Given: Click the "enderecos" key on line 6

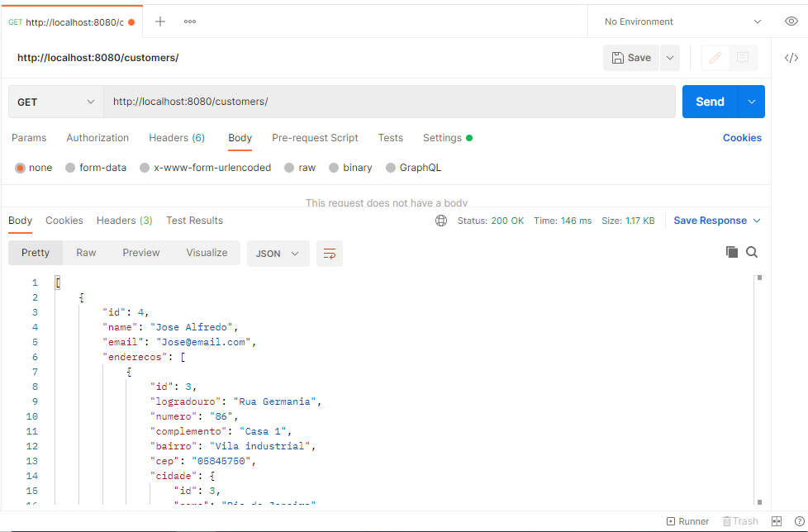Looking at the screenshot, I should point(135,357).
